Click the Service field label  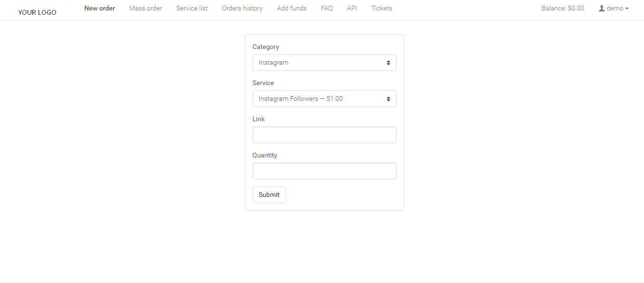(263, 83)
